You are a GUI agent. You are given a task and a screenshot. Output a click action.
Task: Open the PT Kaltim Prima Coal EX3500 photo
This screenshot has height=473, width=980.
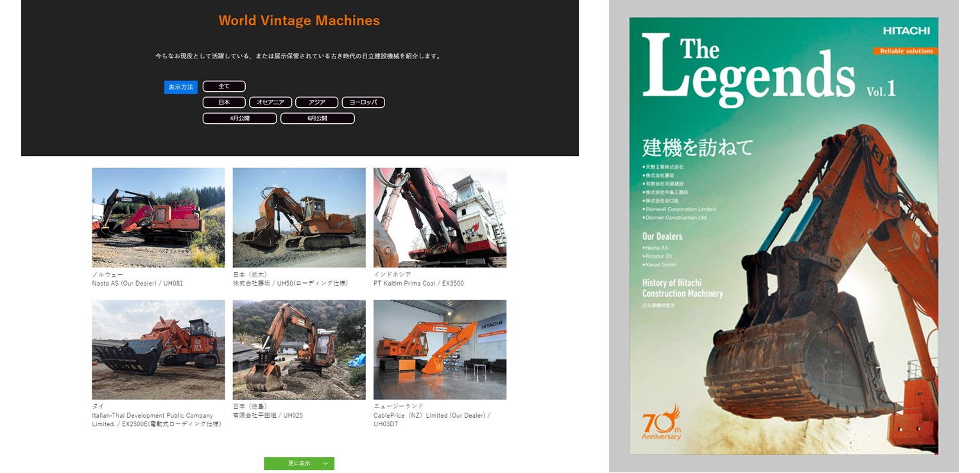pos(440,218)
